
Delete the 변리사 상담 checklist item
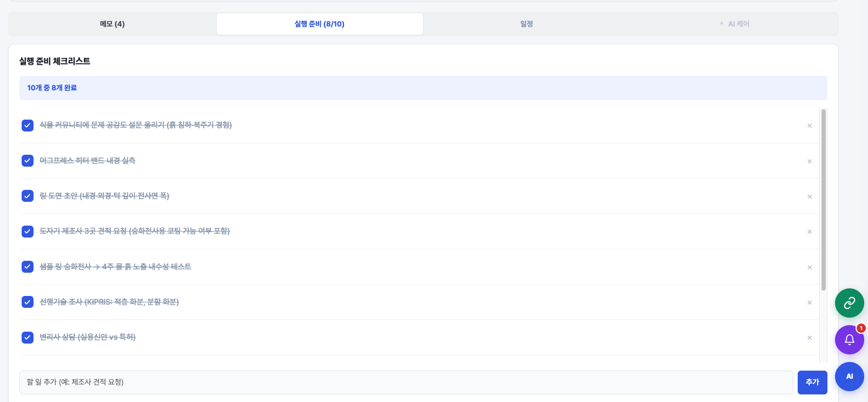(x=810, y=338)
